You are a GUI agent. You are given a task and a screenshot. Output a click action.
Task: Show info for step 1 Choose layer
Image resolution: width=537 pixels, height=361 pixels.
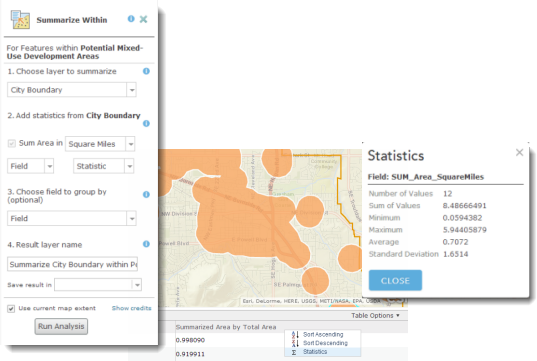[x=146, y=71]
